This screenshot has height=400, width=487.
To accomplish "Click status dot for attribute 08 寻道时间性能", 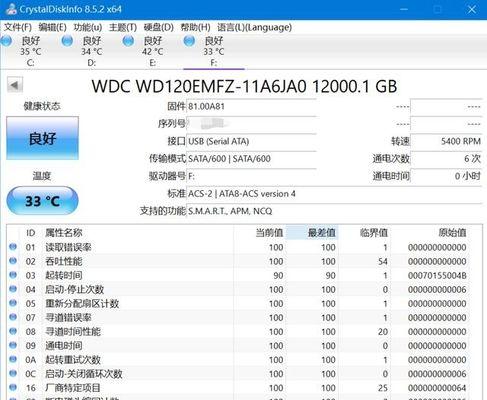I will pos(13,331).
